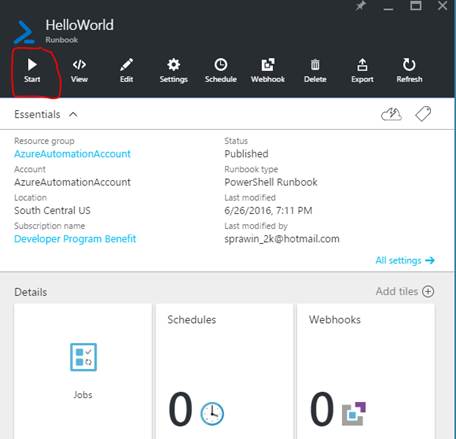This screenshot has height=439, width=456.
Task: Export the runbook
Action: (x=362, y=71)
